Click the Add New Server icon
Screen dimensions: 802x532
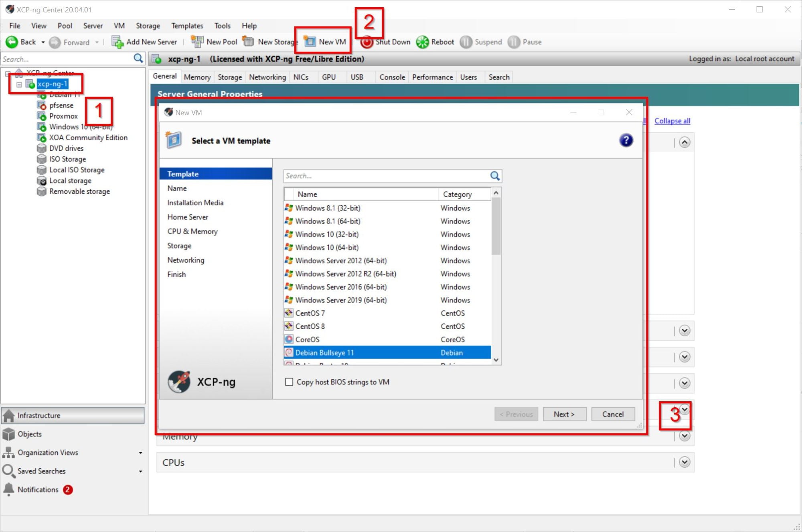pos(117,42)
